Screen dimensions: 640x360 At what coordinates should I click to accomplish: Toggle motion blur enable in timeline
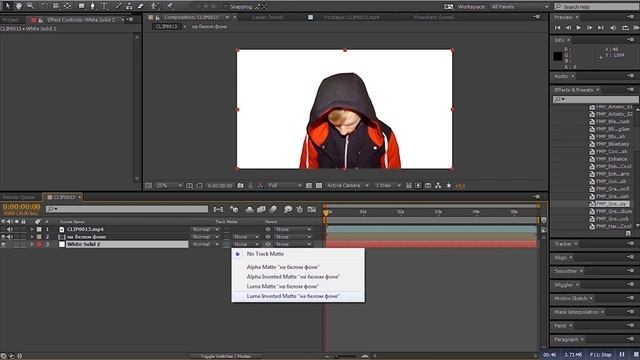[273, 209]
